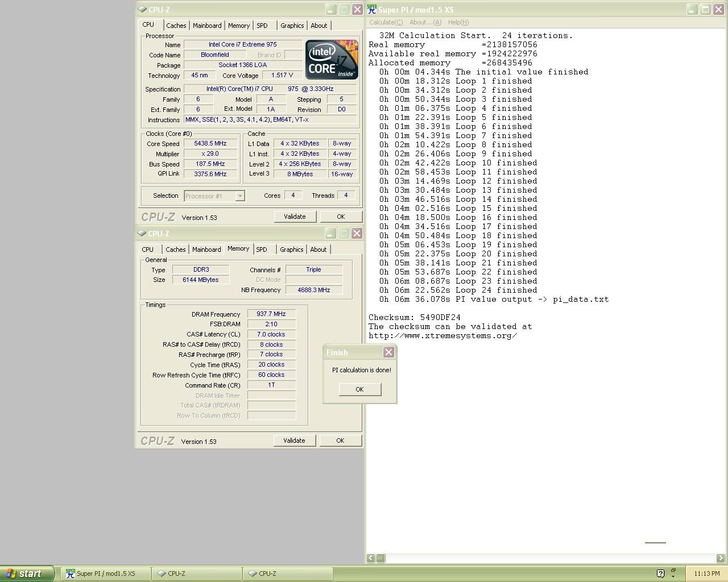
Task: Activate first CPU-Z taskbar button
Action: coord(197,573)
